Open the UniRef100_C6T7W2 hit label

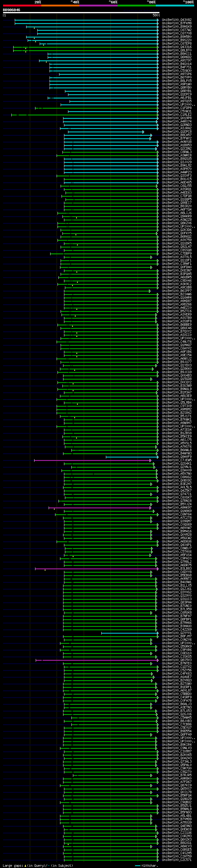tap(177, 30)
